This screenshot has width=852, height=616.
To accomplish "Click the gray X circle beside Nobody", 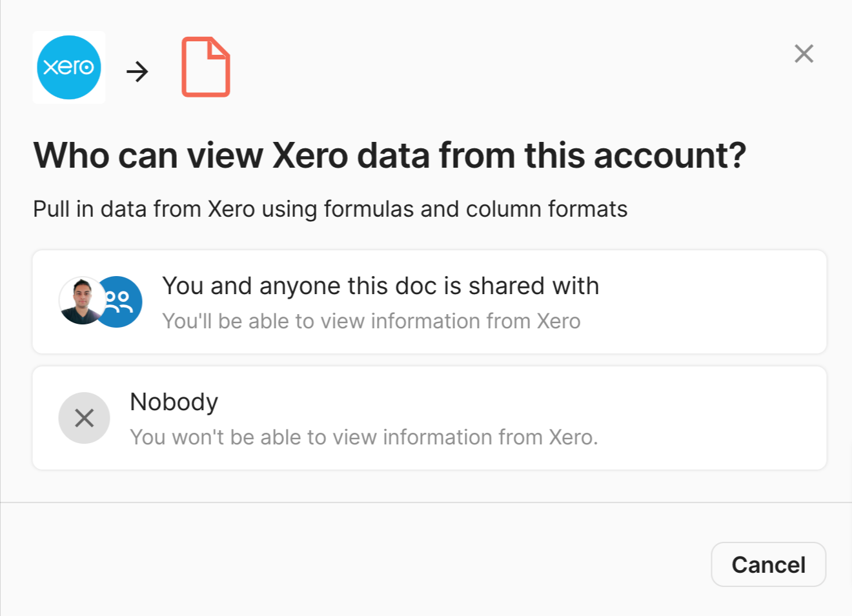I will [85, 418].
